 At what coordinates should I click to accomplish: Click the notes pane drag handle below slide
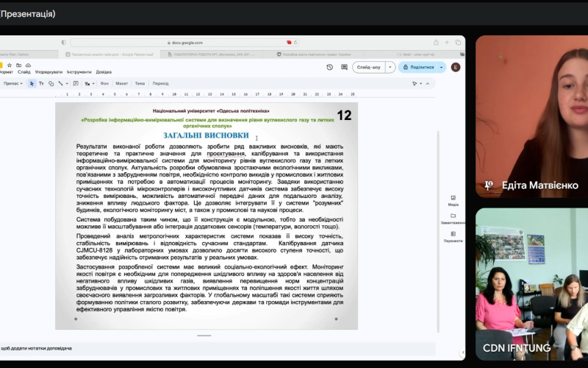[204, 336]
